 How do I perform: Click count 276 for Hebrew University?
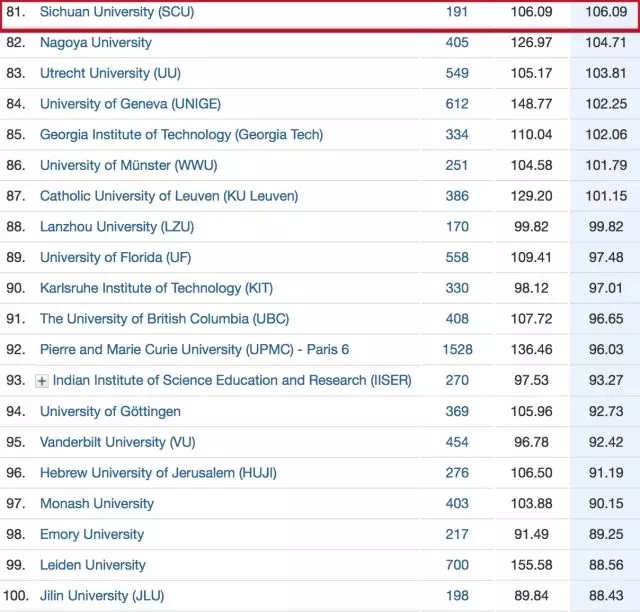[457, 473]
